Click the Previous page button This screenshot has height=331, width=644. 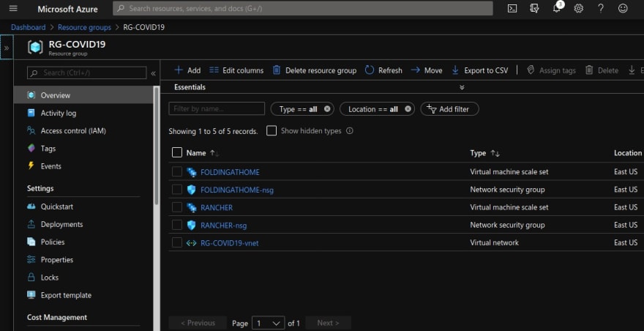(198, 323)
